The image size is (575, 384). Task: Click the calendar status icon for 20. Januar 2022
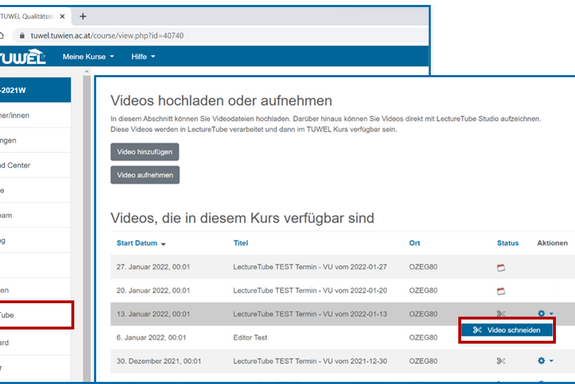(501, 291)
